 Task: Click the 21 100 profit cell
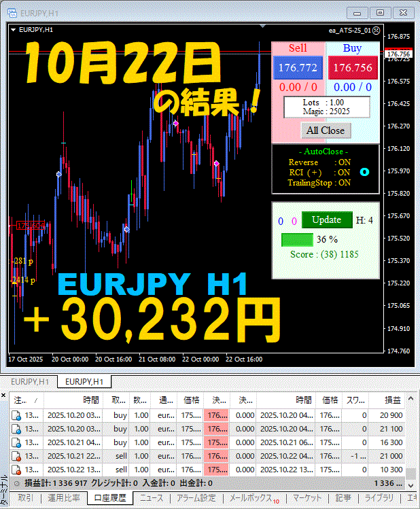click(387, 429)
